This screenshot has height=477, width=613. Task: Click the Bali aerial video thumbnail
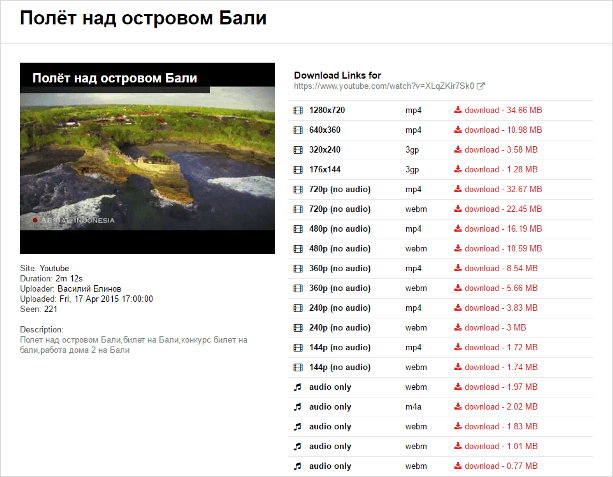coord(147,158)
